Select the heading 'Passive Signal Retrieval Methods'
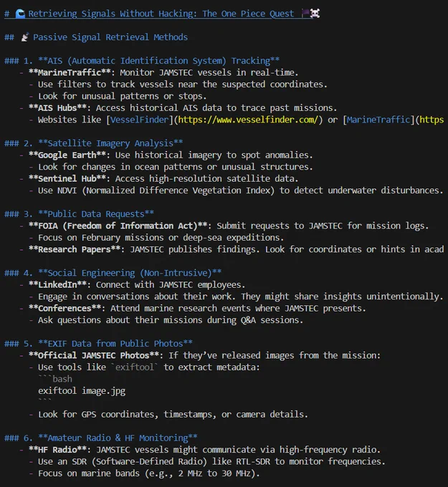The width and height of the screenshot is (448, 487). point(110,37)
